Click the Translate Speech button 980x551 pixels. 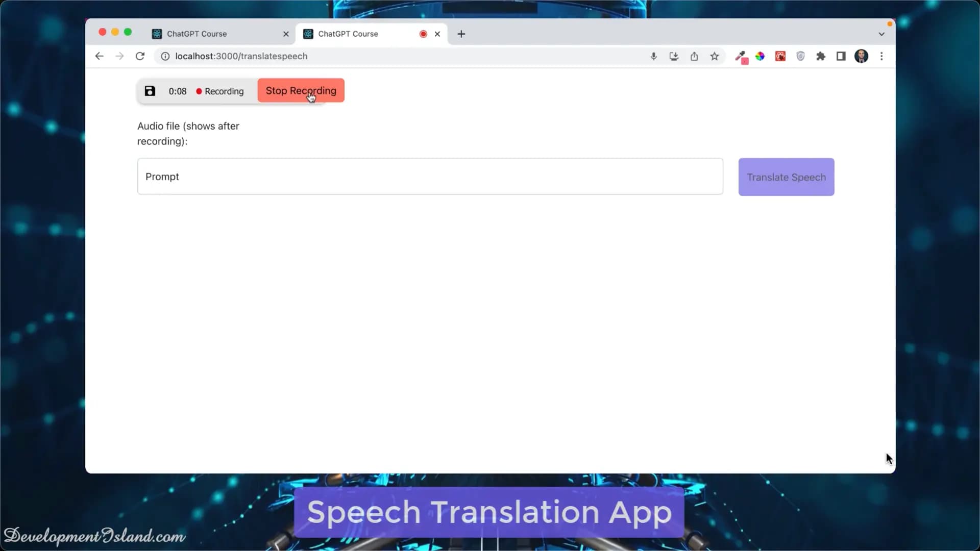pyautogui.click(x=786, y=177)
